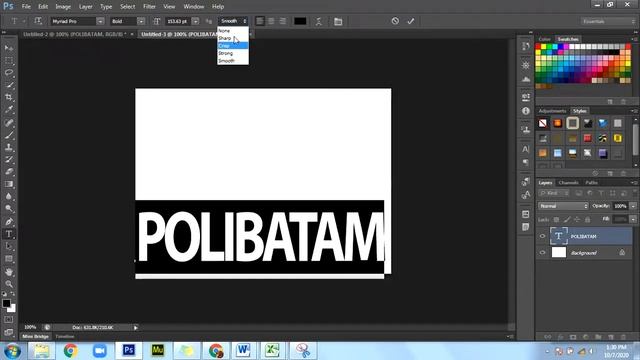Image resolution: width=640 pixels, height=360 pixels.
Task: Open Google Chrome from taskbar
Action: (x=71, y=351)
